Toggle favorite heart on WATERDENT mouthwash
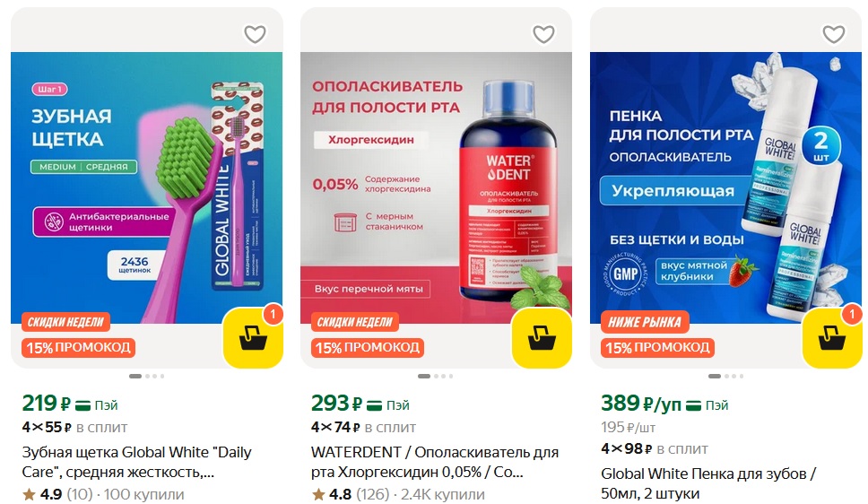Screen dimensions: 868x504 [543, 34]
